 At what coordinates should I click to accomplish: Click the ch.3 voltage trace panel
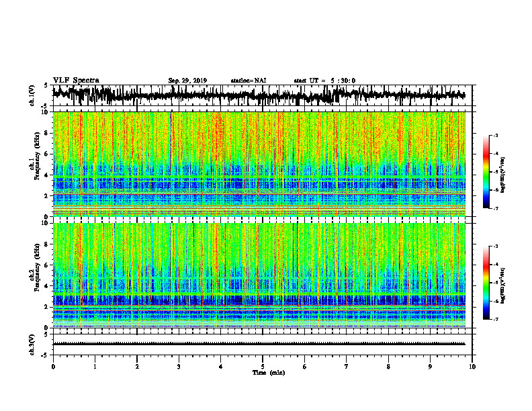coord(262,345)
